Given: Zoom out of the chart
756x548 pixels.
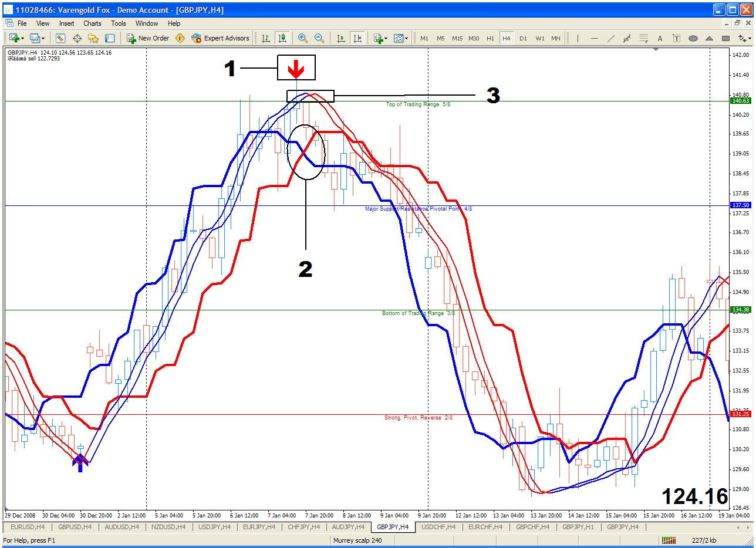Looking at the screenshot, I should coord(319,38).
